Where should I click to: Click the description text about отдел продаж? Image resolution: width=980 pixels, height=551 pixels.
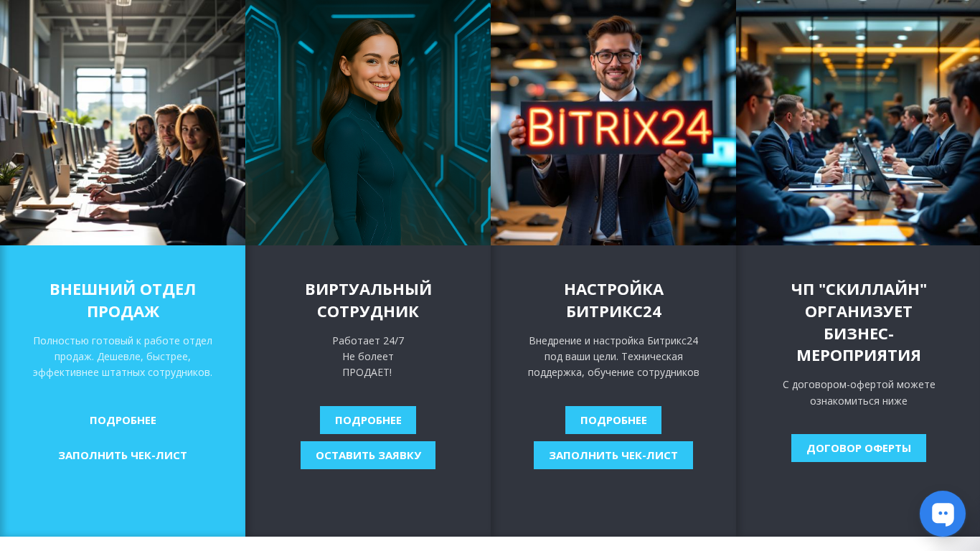pyautogui.click(x=123, y=357)
